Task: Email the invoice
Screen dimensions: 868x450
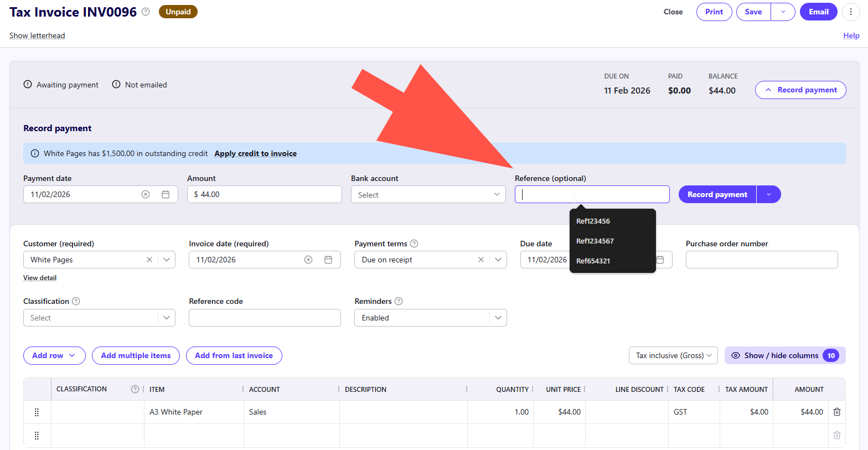Action: pos(819,12)
